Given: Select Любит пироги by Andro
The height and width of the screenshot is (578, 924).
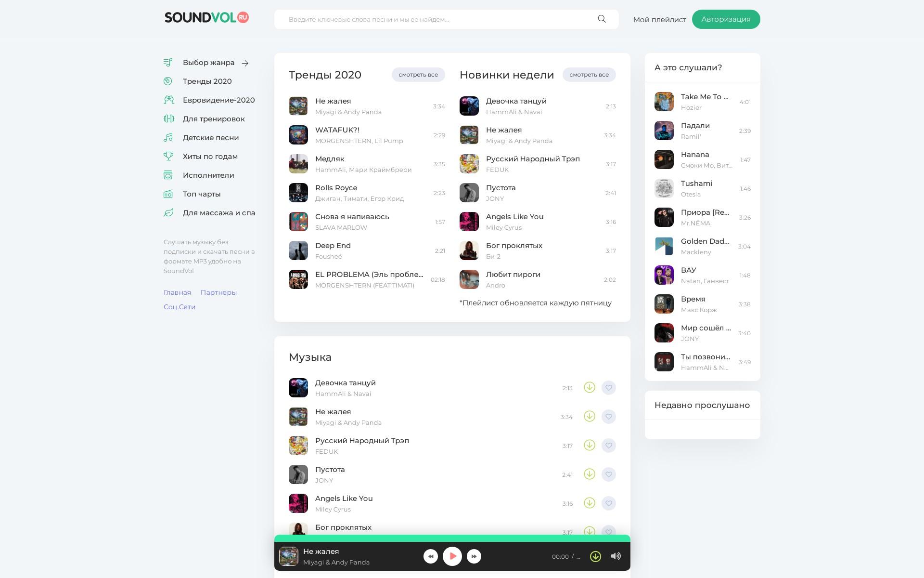Looking at the screenshot, I should click(x=538, y=279).
